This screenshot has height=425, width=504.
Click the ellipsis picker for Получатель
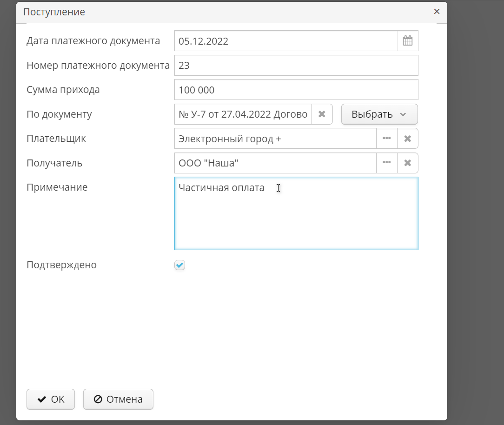[x=387, y=163]
